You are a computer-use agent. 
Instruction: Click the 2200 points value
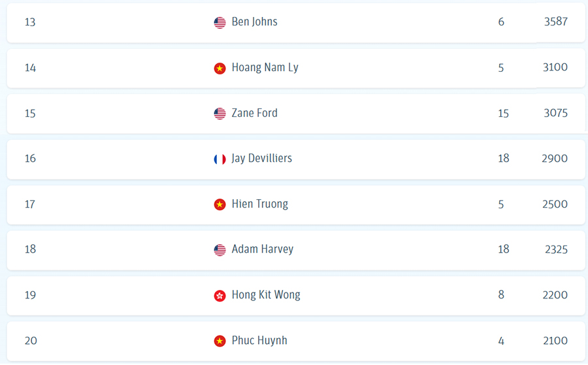[x=555, y=295]
